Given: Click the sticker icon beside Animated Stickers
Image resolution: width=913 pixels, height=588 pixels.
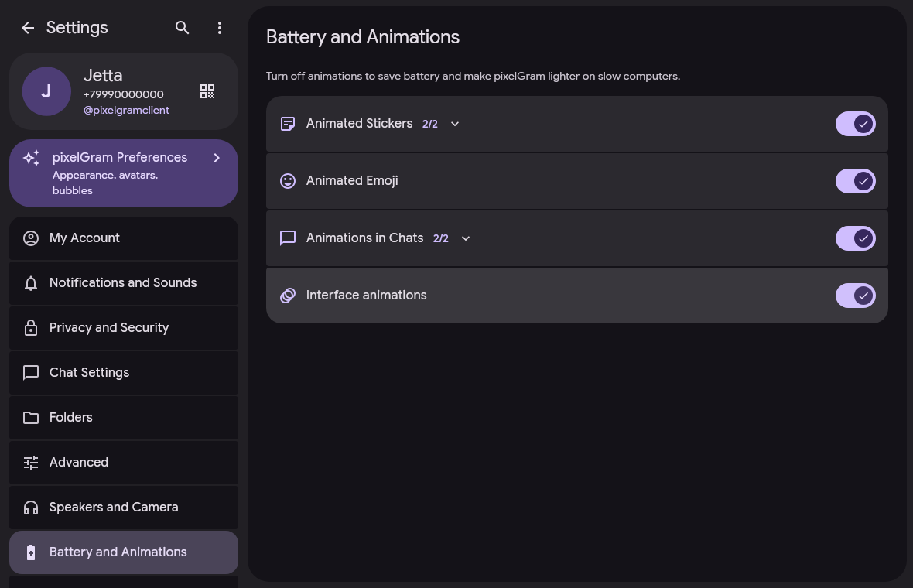Looking at the screenshot, I should (288, 124).
